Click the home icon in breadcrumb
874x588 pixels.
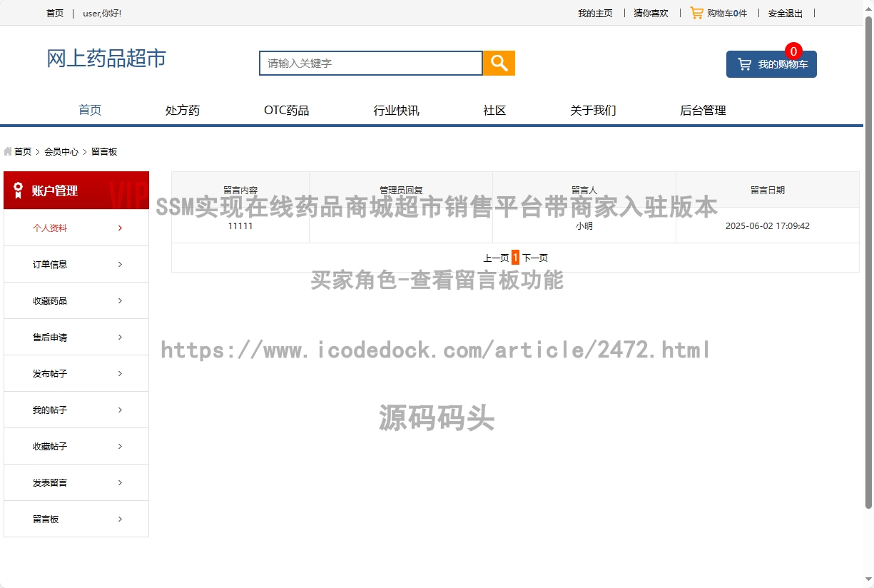click(8, 151)
